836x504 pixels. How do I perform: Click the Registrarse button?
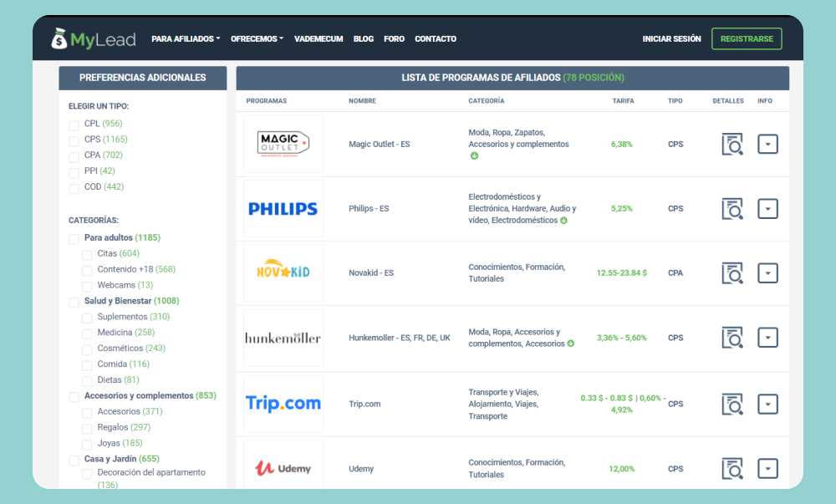pos(747,39)
